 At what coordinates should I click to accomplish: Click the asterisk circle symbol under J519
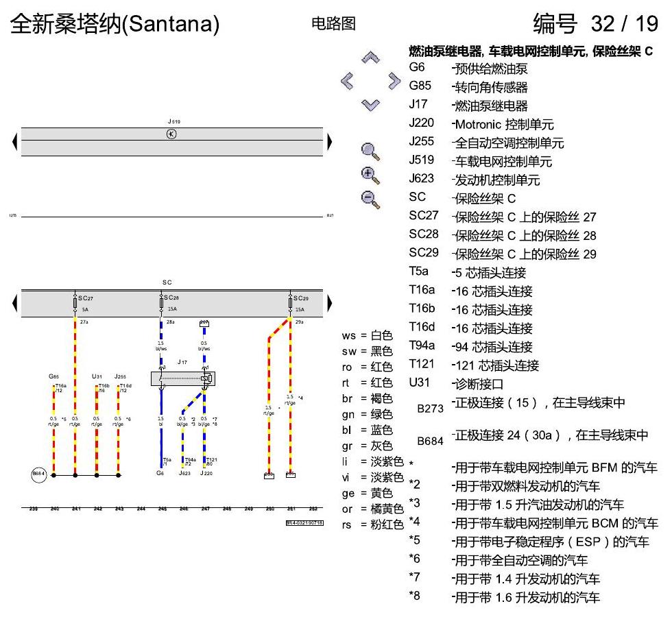click(x=171, y=134)
